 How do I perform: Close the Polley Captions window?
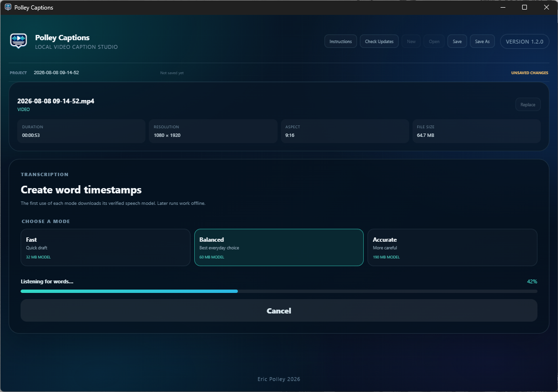coord(546,8)
